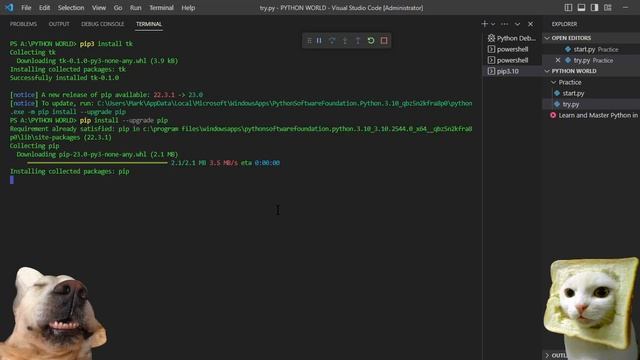
Task: Create a new terminal with plus icon
Action: point(484,24)
